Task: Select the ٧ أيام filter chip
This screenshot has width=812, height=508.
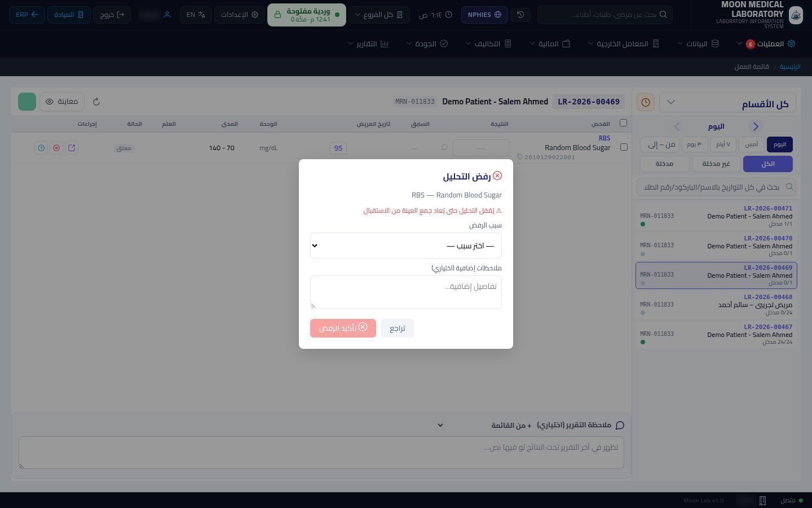Action: coord(723,144)
